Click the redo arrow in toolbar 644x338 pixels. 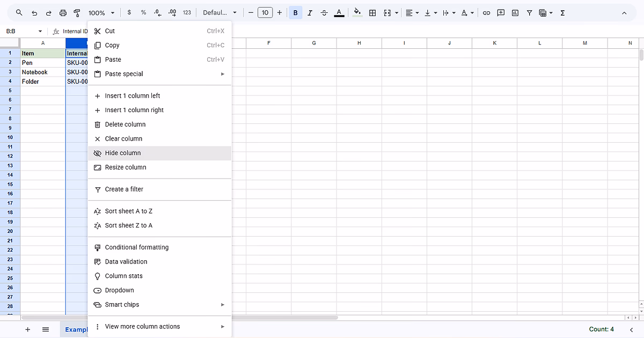[x=49, y=13]
